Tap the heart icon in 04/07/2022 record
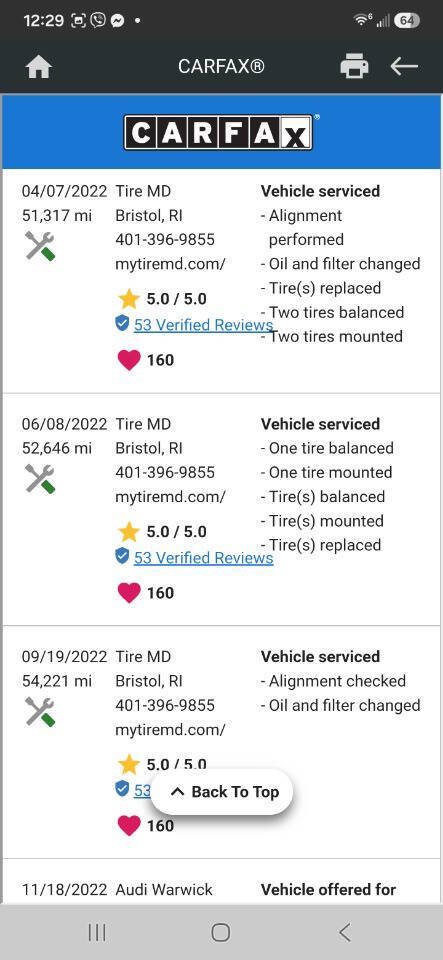Viewport: 443px width, 960px height. [128, 360]
